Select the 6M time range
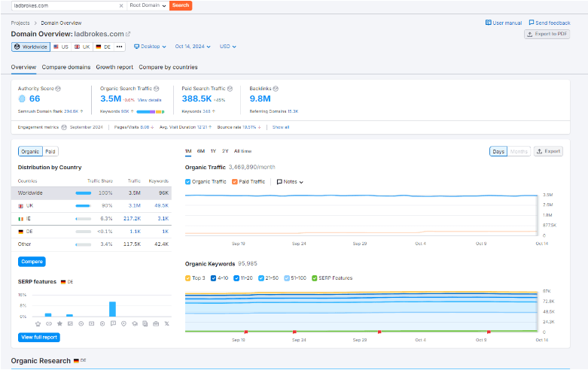 click(x=201, y=151)
